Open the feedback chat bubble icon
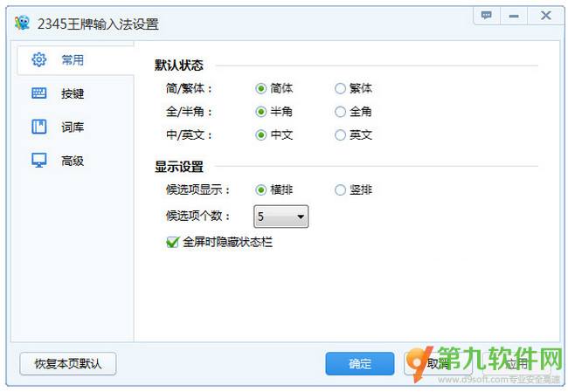This screenshot has height=392, width=568. click(487, 16)
